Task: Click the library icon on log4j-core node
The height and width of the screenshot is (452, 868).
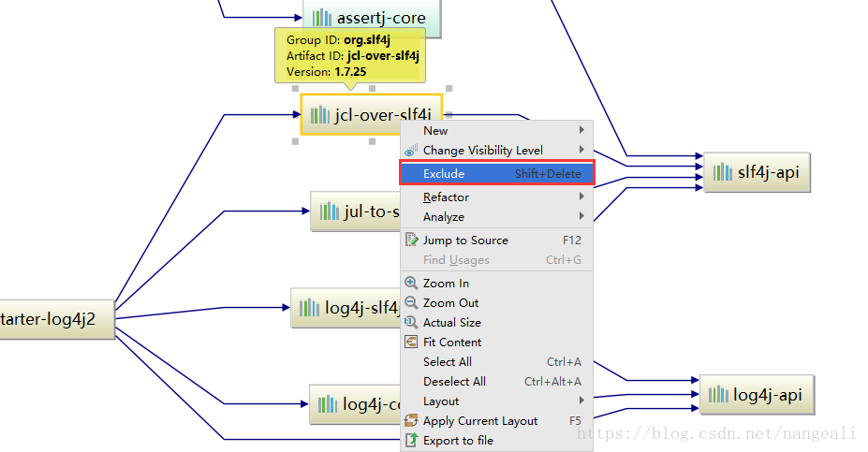Action: [x=327, y=404]
